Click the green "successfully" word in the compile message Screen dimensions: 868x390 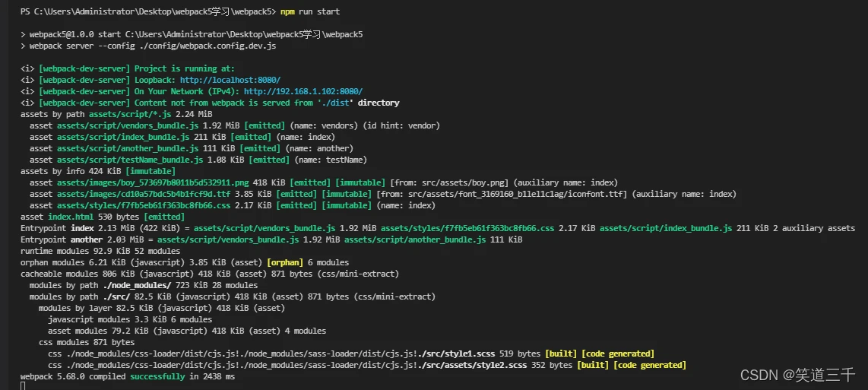click(x=157, y=376)
